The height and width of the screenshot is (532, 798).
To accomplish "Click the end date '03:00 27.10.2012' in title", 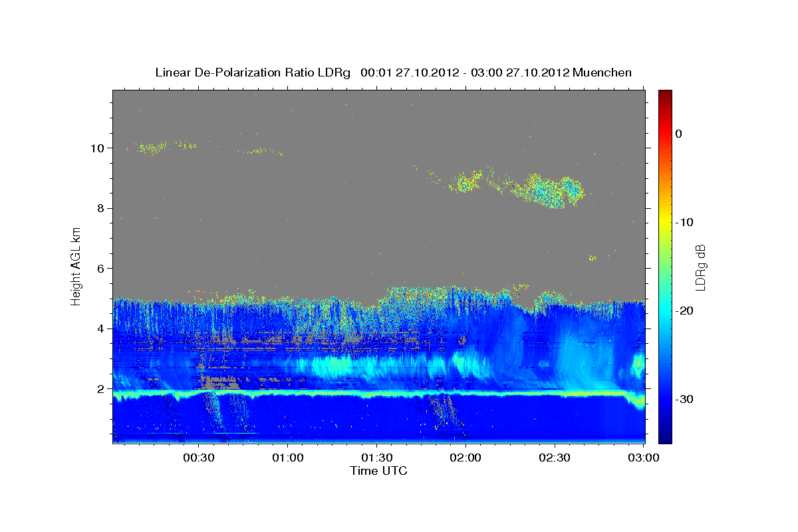I will pos(520,72).
